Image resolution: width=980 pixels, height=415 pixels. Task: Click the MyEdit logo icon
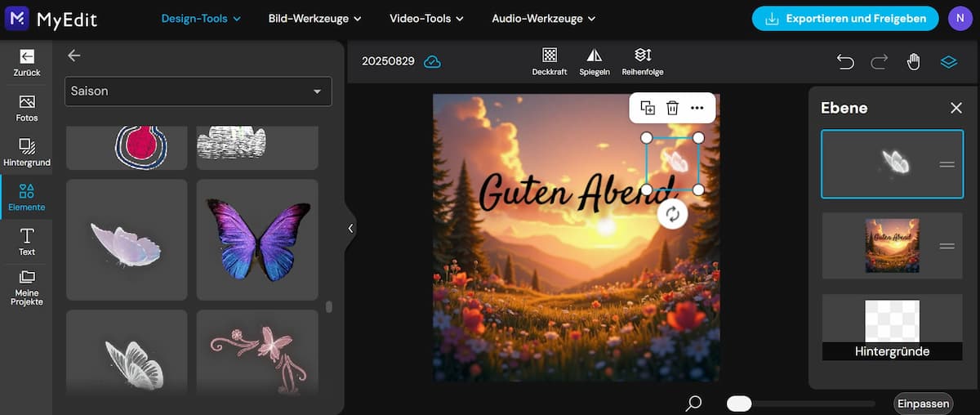click(x=17, y=18)
